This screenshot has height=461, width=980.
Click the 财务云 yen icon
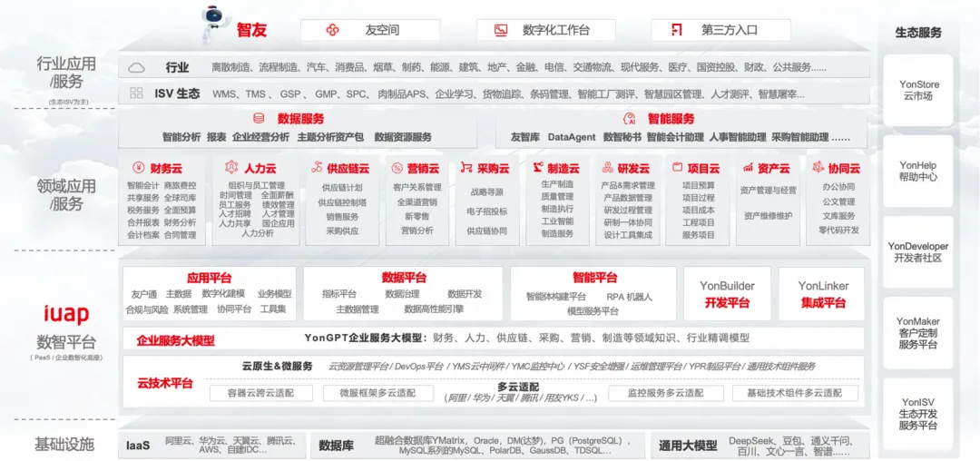139,168
